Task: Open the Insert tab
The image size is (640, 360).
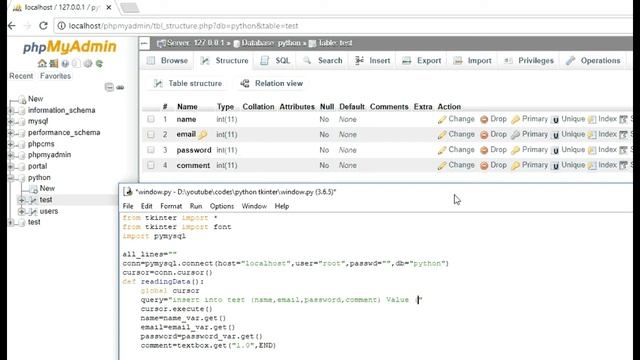Action: click(x=373, y=61)
